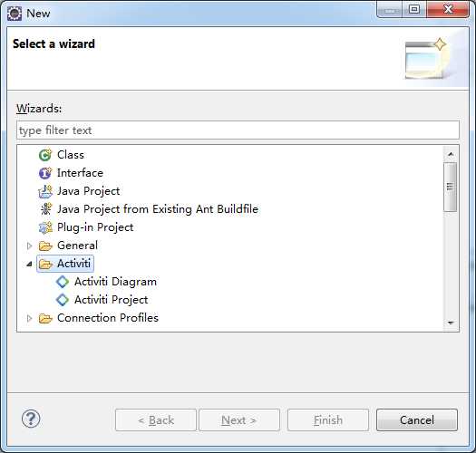Click the Java Project icon
The height and width of the screenshot is (453, 476).
tap(45, 191)
